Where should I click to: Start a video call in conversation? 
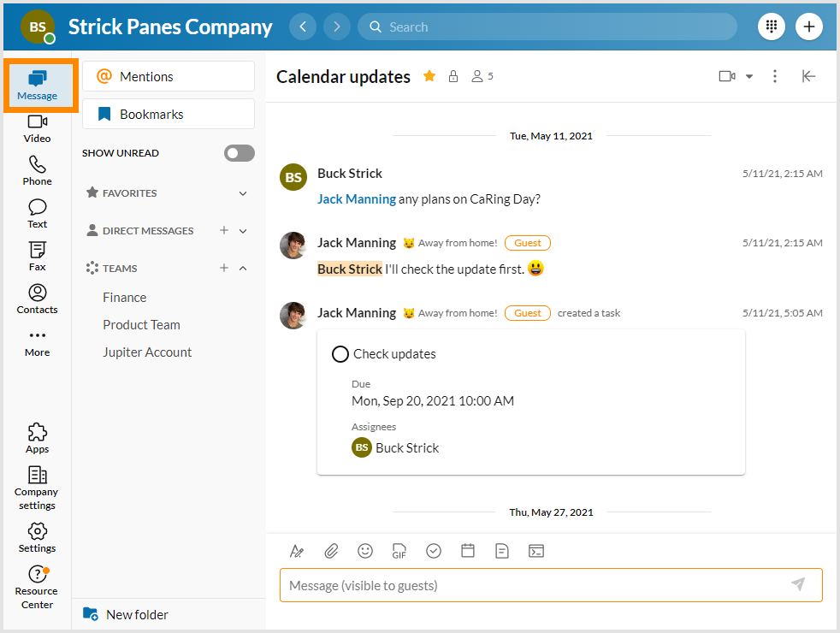click(726, 76)
